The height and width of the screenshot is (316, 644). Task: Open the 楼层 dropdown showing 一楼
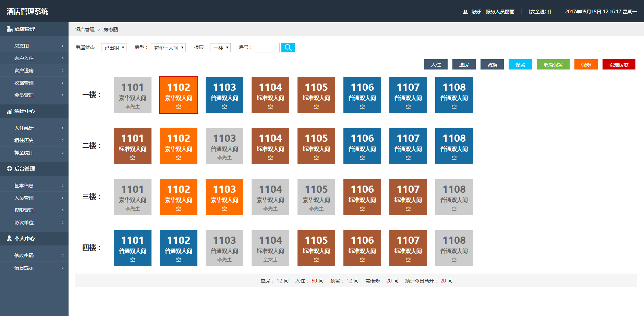tap(220, 48)
